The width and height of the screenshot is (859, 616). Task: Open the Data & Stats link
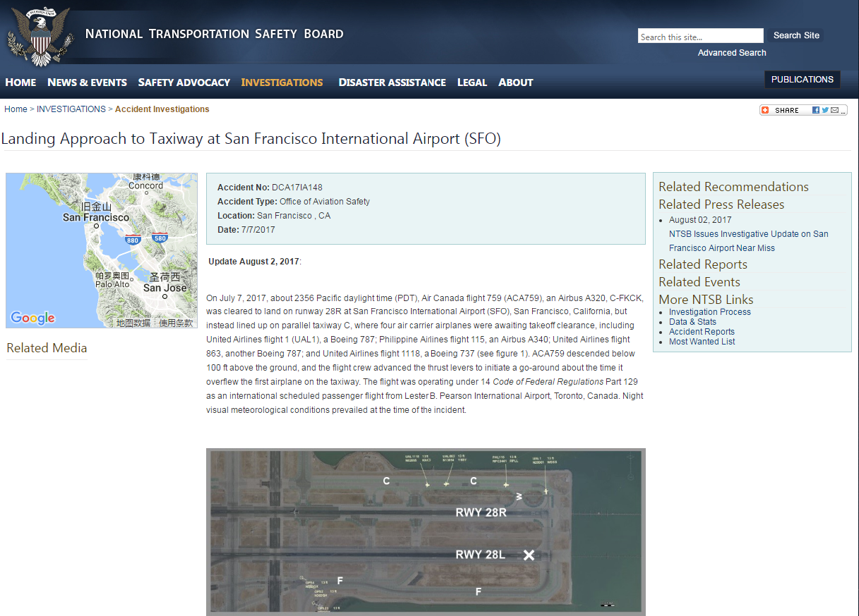point(692,321)
